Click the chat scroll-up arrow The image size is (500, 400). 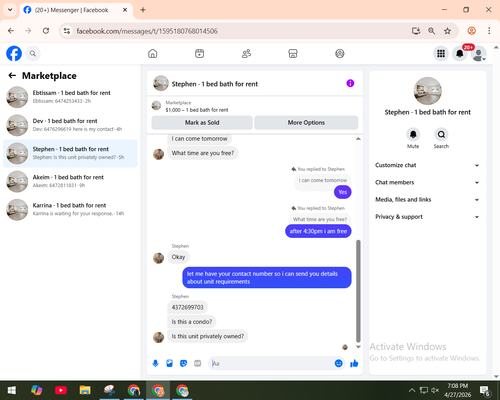(358, 139)
